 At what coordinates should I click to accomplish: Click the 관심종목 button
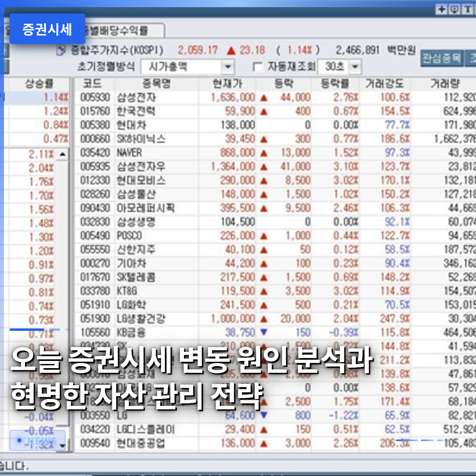click(441, 58)
